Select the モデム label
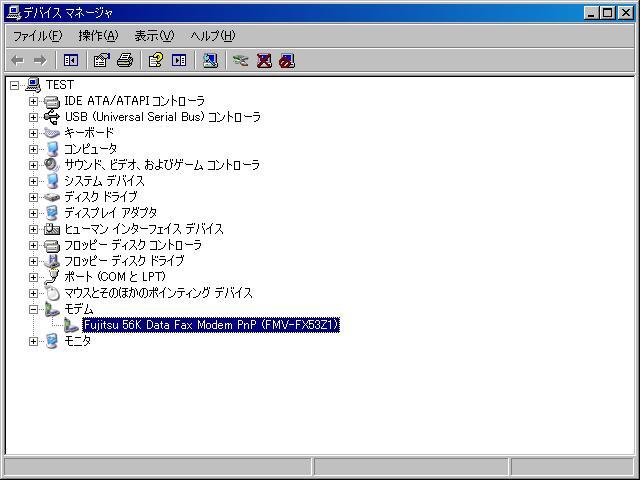640x480 pixels. pos(79,309)
